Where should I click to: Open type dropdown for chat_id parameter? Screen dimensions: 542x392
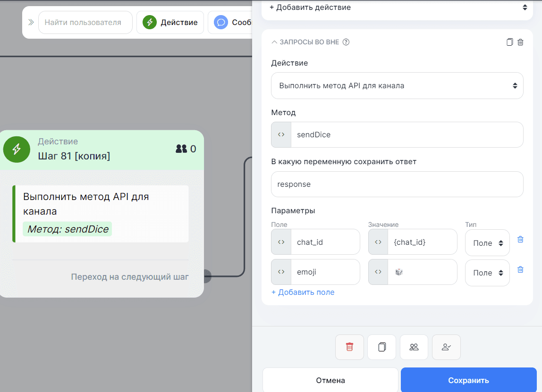pyautogui.click(x=487, y=243)
